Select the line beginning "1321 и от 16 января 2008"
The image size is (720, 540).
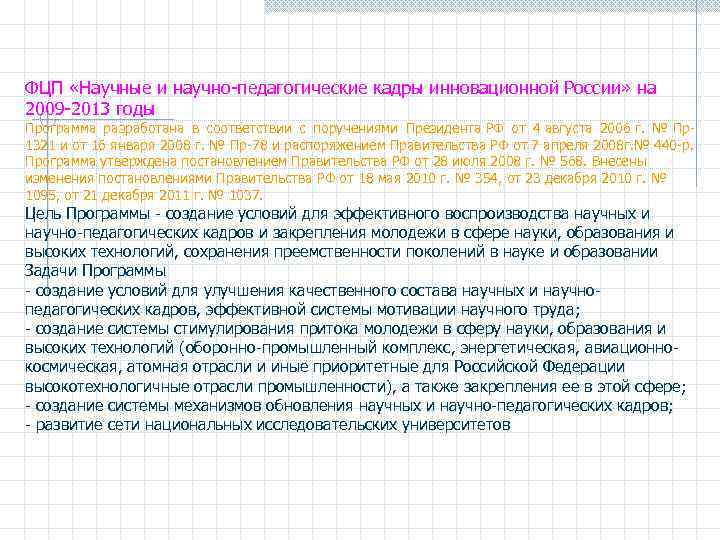[360, 146]
